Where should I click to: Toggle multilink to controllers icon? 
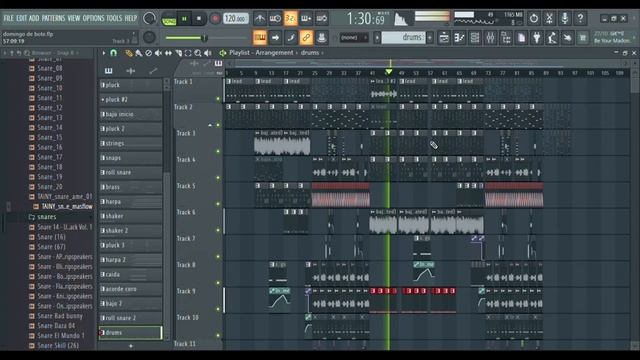point(322,38)
